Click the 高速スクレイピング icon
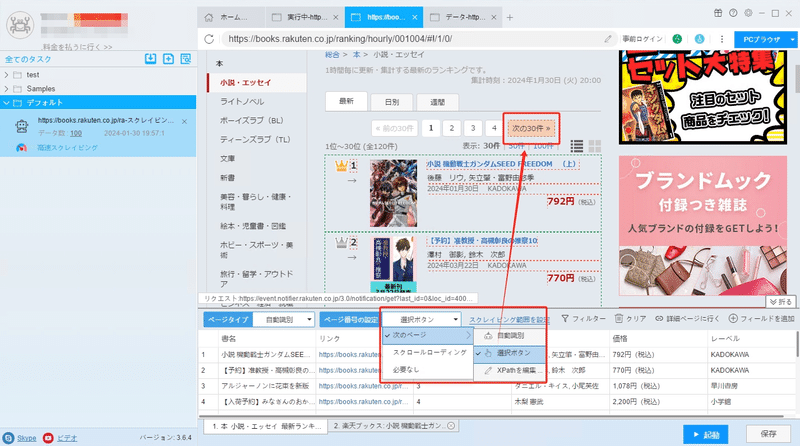800x446 pixels. tap(21, 147)
